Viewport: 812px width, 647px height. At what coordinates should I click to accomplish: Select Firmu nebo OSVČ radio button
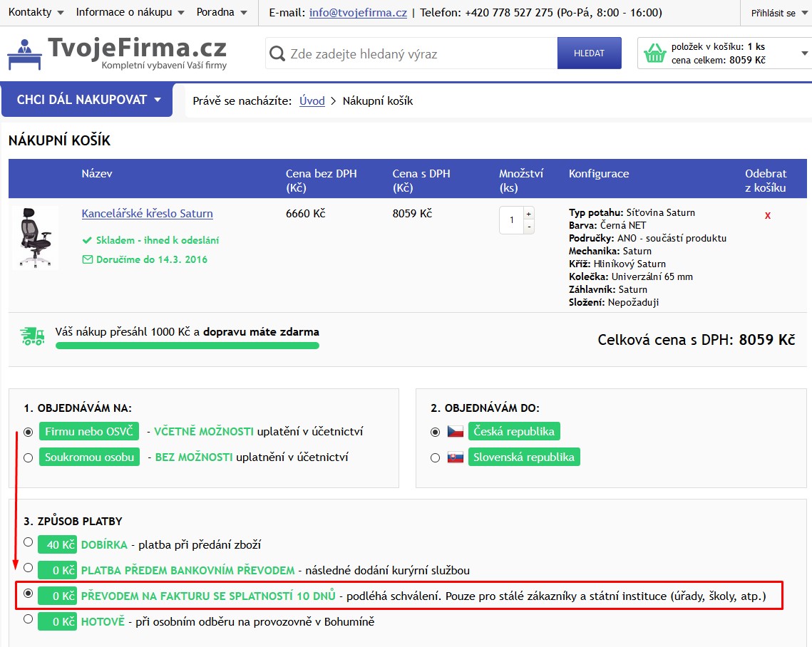coord(29,432)
